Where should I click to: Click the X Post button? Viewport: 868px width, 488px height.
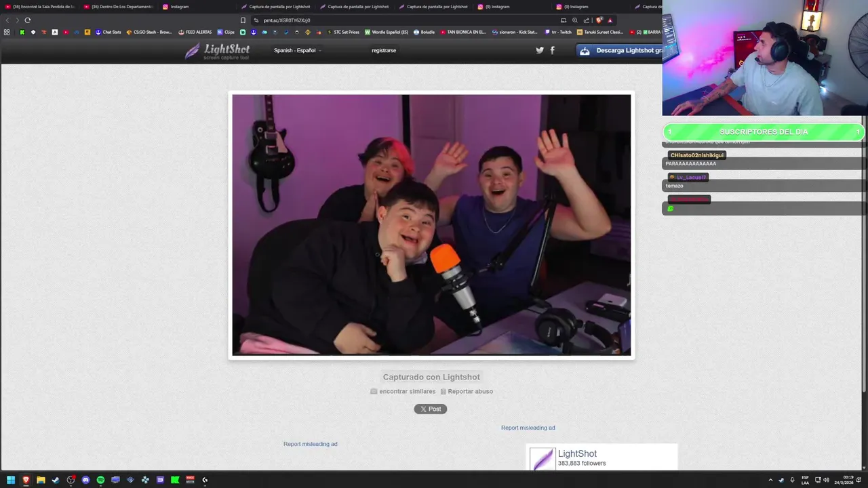pyautogui.click(x=431, y=409)
